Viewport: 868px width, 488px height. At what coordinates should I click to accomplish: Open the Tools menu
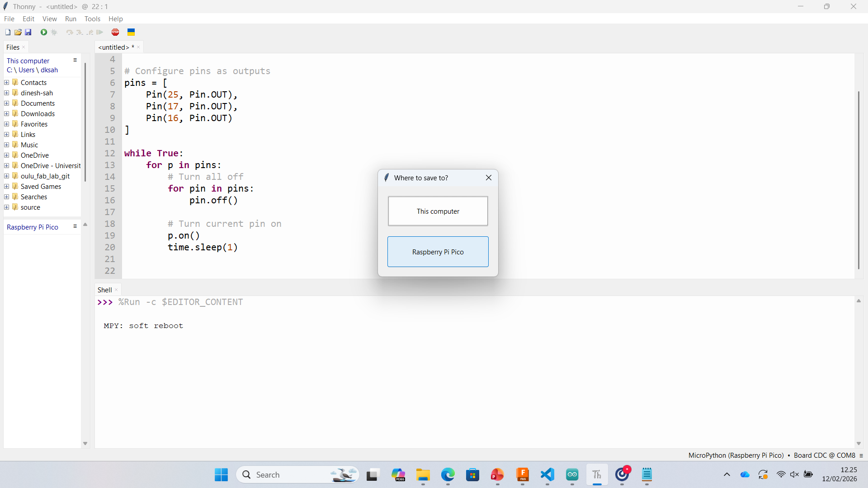pos(92,19)
